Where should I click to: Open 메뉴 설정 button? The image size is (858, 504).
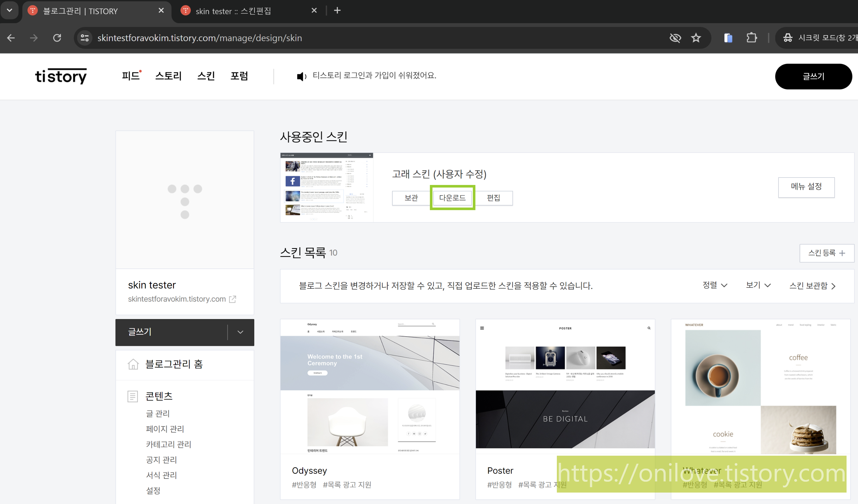pos(806,187)
